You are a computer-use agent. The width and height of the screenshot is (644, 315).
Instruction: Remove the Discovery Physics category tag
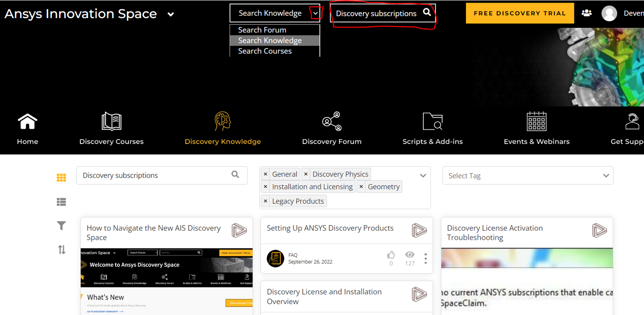306,174
